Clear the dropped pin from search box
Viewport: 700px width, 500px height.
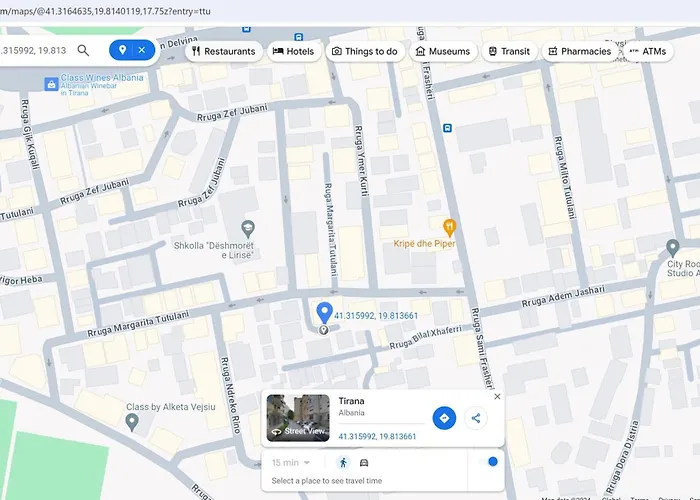click(x=142, y=50)
